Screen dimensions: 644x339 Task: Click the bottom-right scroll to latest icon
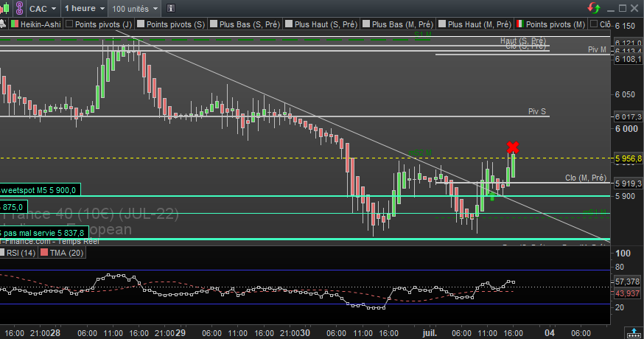[634, 332]
